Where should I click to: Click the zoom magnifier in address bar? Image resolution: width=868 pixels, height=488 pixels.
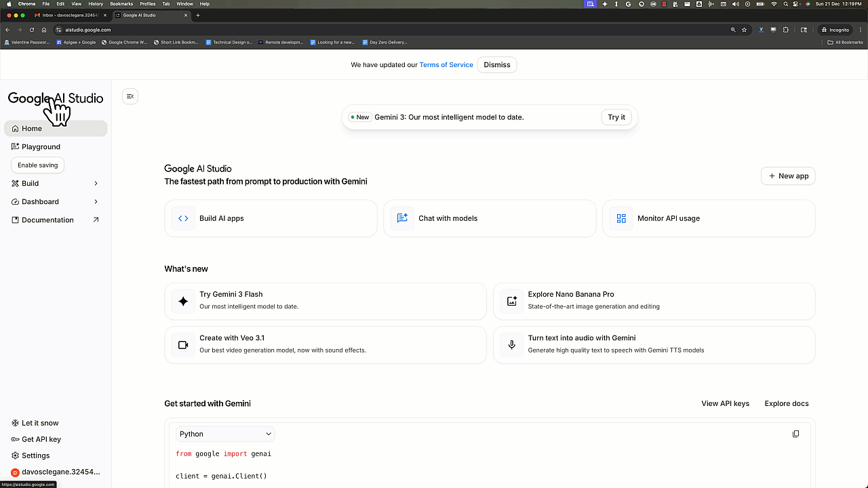733,30
